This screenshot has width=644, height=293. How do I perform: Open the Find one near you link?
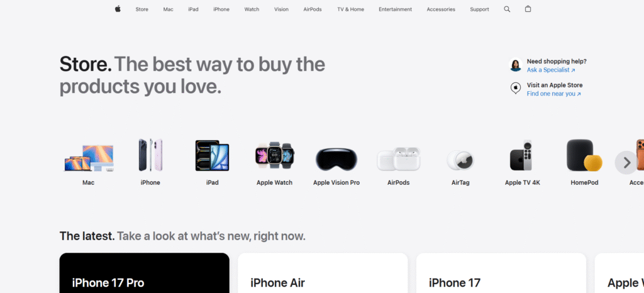click(x=553, y=94)
